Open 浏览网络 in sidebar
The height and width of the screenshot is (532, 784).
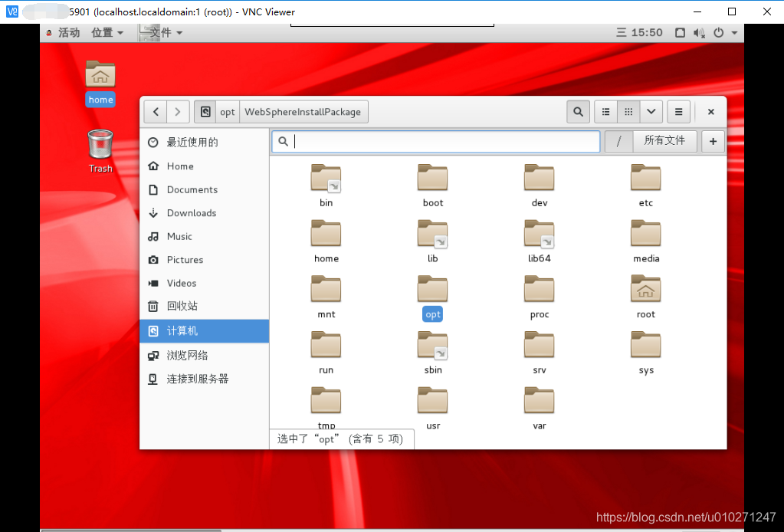[x=205, y=356]
